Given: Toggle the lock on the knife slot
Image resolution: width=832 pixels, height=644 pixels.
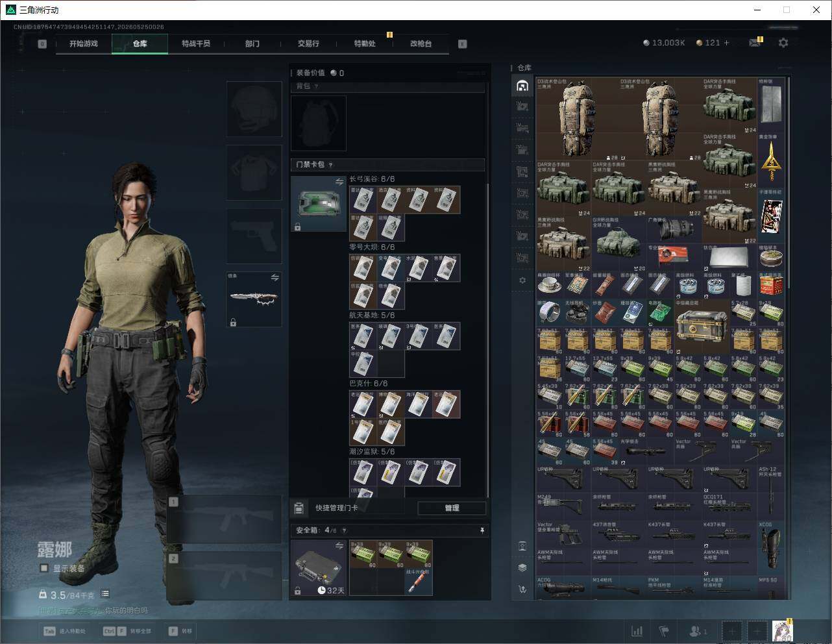Looking at the screenshot, I should tap(233, 322).
